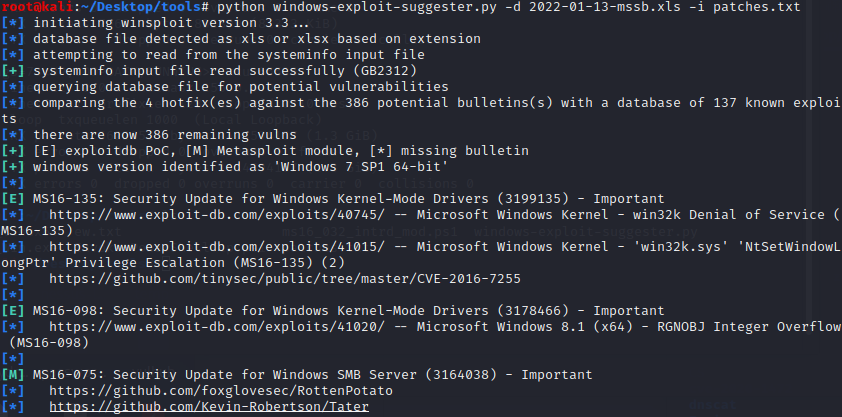
Task: Click the [E] marker beside MS16-098
Action: coord(13,311)
